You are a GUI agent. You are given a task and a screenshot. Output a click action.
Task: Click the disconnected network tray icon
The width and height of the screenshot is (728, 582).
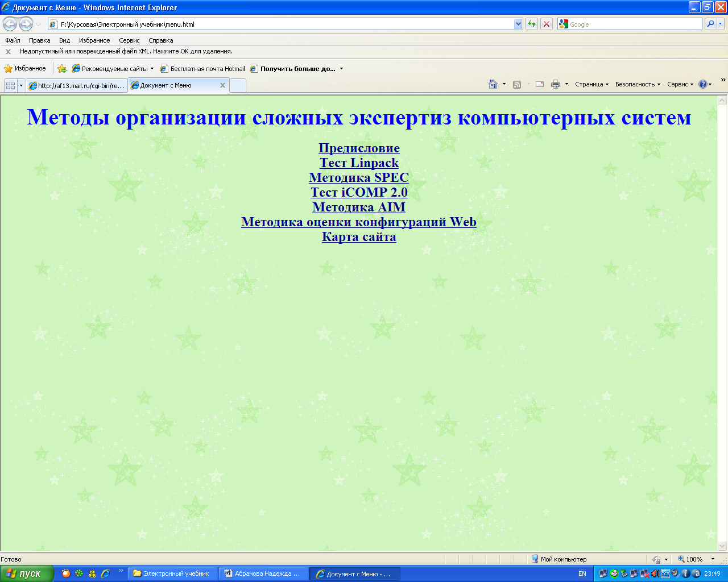coord(644,573)
